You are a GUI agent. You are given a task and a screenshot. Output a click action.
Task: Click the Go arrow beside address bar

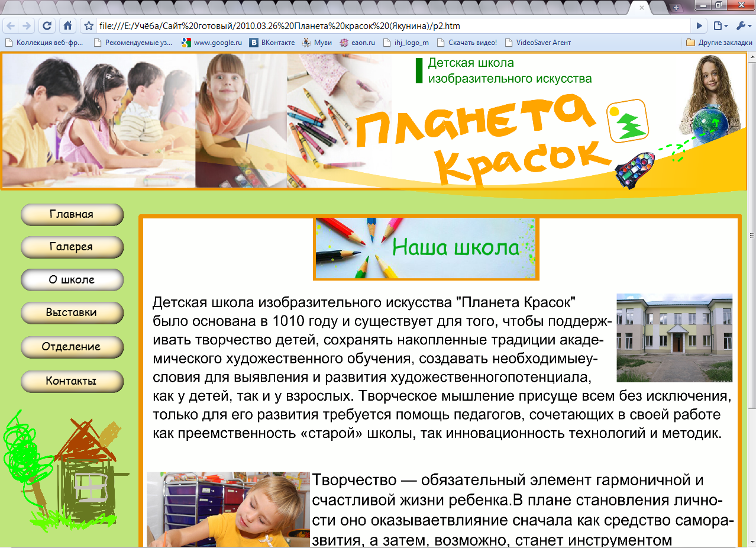[699, 26]
